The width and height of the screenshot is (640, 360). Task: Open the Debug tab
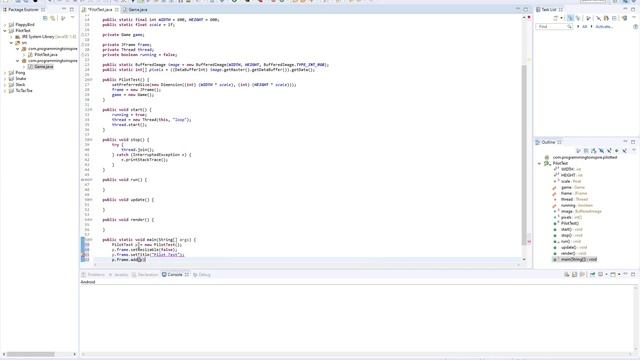tap(202, 275)
